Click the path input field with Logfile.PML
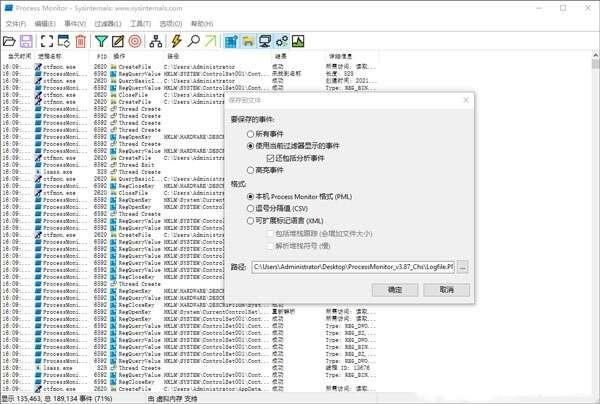The height and width of the screenshot is (404, 600). 353,267
